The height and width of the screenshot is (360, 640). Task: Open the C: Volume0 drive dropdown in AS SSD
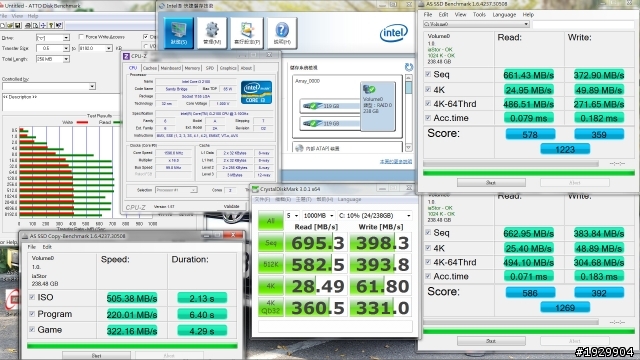[x=476, y=24]
